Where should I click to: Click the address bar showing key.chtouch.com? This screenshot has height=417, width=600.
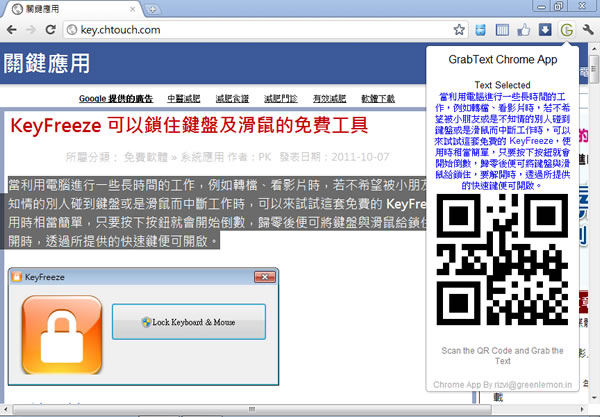[x=250, y=30]
